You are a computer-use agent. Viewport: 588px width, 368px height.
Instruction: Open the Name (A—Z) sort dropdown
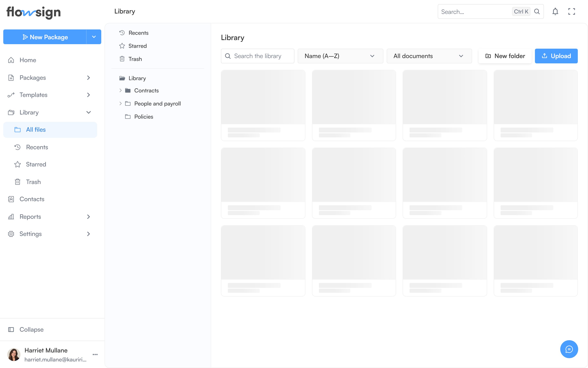(x=340, y=56)
